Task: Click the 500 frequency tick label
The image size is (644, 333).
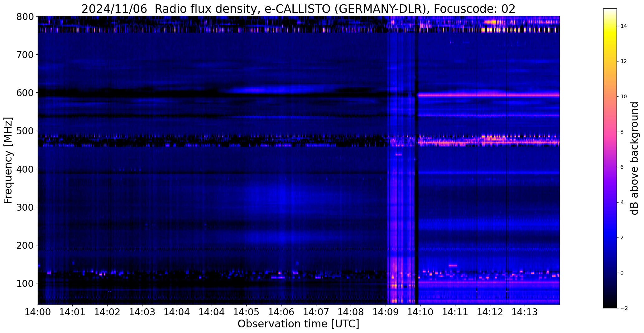Action: pos(25,131)
